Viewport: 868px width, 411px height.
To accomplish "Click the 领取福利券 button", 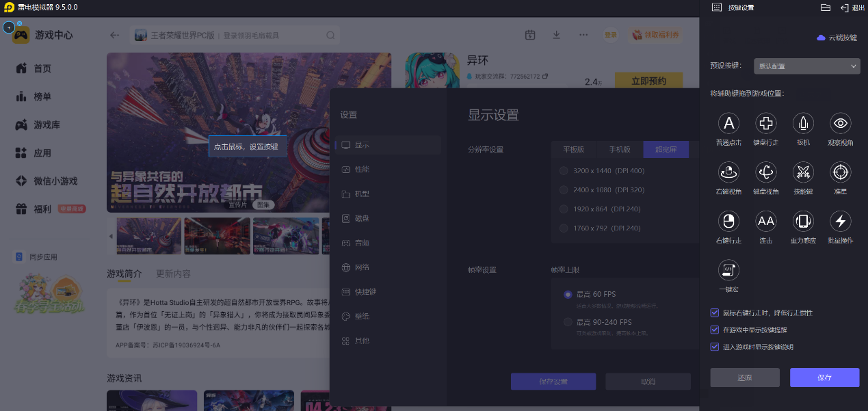I will click(x=655, y=35).
